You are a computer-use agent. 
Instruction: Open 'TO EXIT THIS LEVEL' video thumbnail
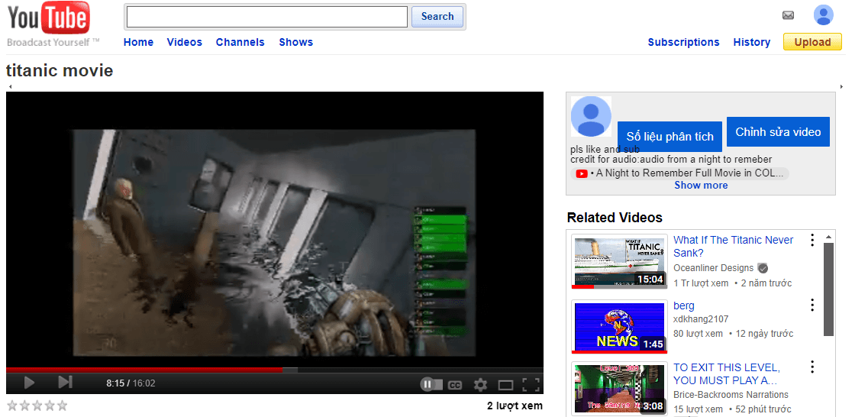tap(619, 389)
